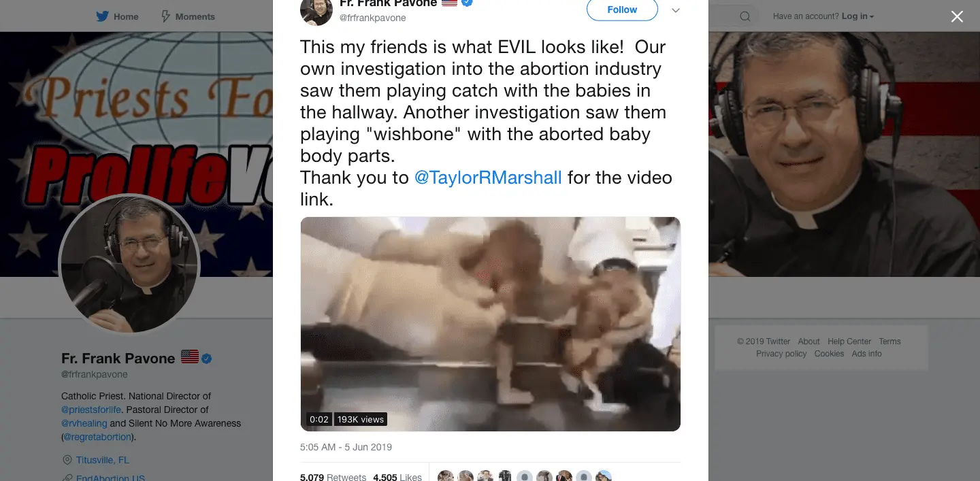This screenshot has height=481, width=980.
Task: Click the search magnifier icon
Action: 745,17
